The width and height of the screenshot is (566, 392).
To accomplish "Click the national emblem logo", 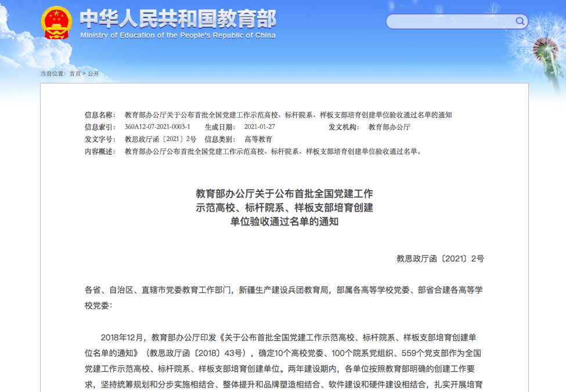I will 56,23.
